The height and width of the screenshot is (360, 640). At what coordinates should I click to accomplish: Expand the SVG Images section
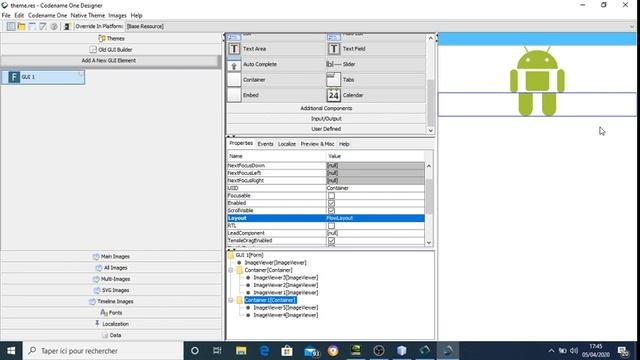point(111,291)
